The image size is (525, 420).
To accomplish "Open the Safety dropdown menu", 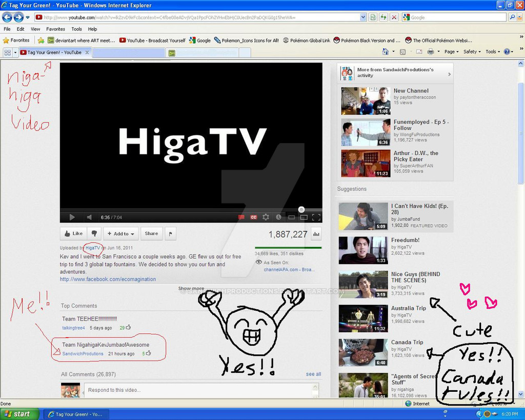I will 472,52.
